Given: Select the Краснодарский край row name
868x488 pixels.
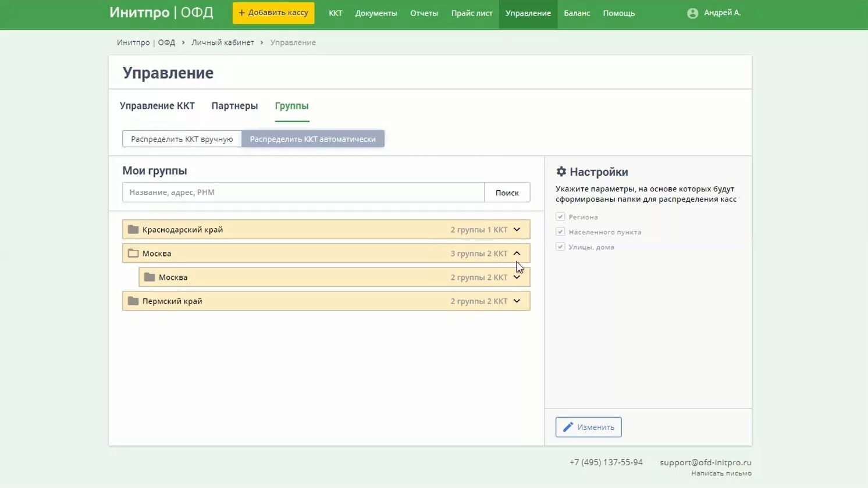Looking at the screenshot, I should coord(183,230).
